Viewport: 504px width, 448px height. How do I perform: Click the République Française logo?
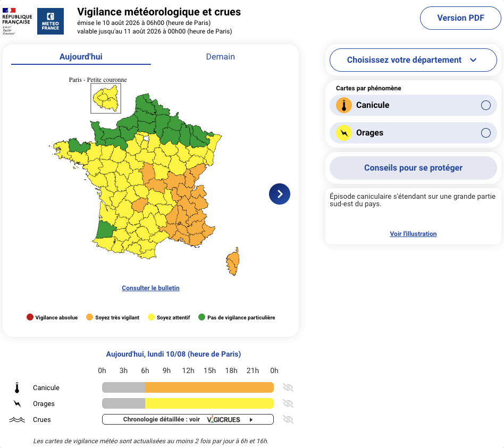coord(17,21)
